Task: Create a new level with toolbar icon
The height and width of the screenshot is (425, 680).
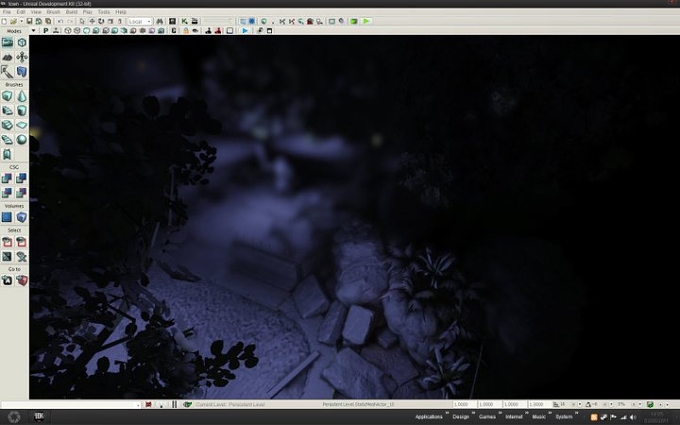Action: (4, 21)
